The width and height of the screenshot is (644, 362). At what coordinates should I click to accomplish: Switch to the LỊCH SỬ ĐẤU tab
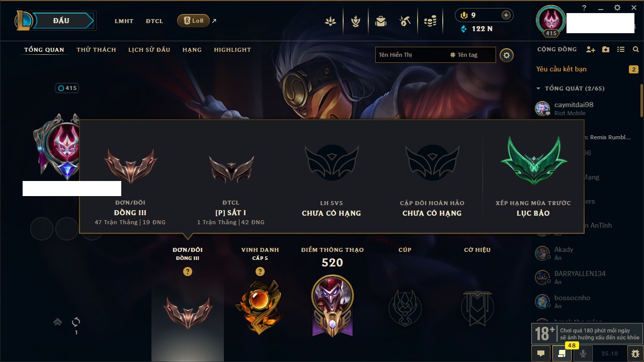(x=149, y=50)
